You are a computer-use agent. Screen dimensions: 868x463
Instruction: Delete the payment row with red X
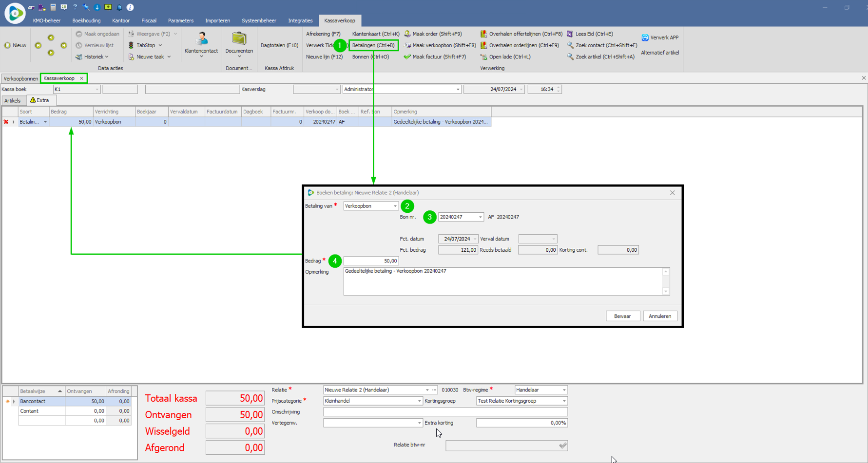6,122
